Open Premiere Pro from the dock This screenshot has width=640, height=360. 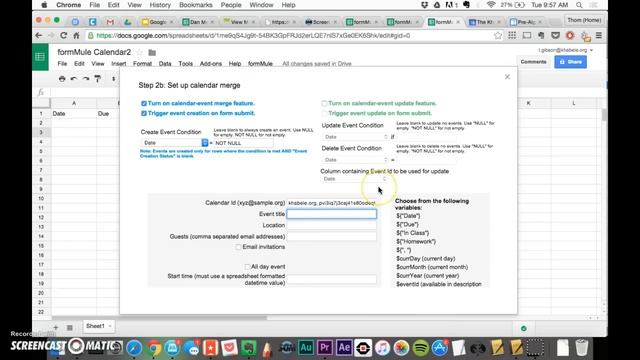[x=325, y=348]
